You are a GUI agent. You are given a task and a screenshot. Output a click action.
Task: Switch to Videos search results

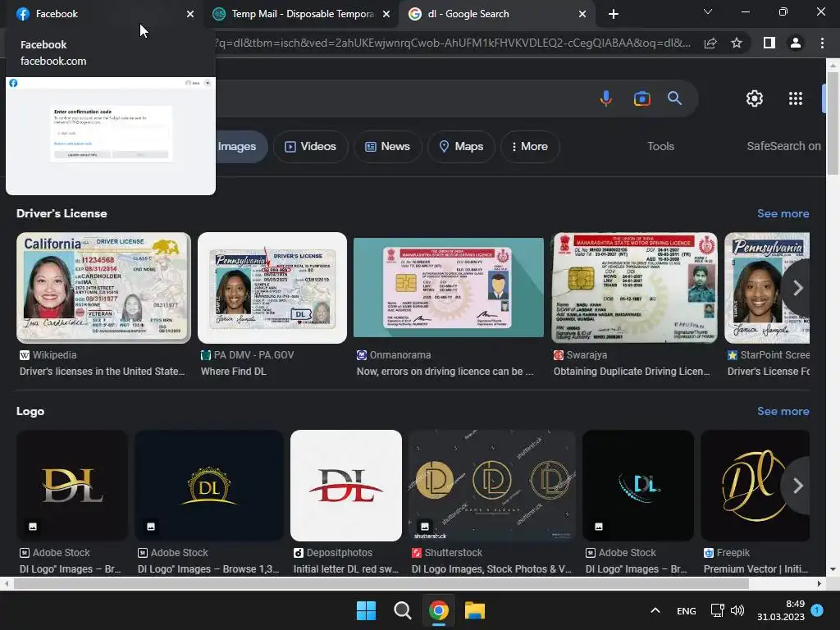311,147
